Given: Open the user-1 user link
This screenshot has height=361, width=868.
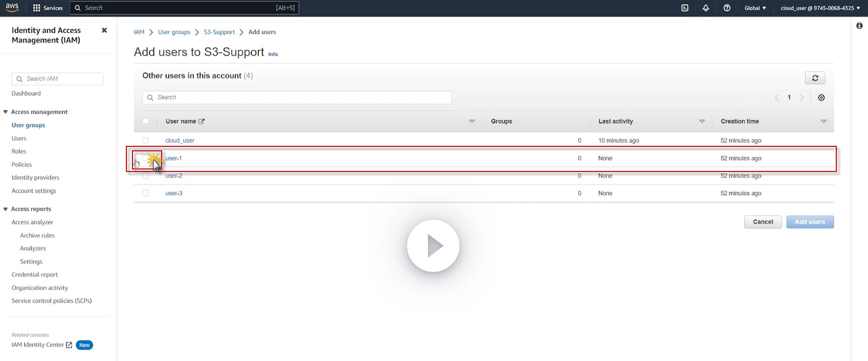Looking at the screenshot, I should click(x=174, y=158).
